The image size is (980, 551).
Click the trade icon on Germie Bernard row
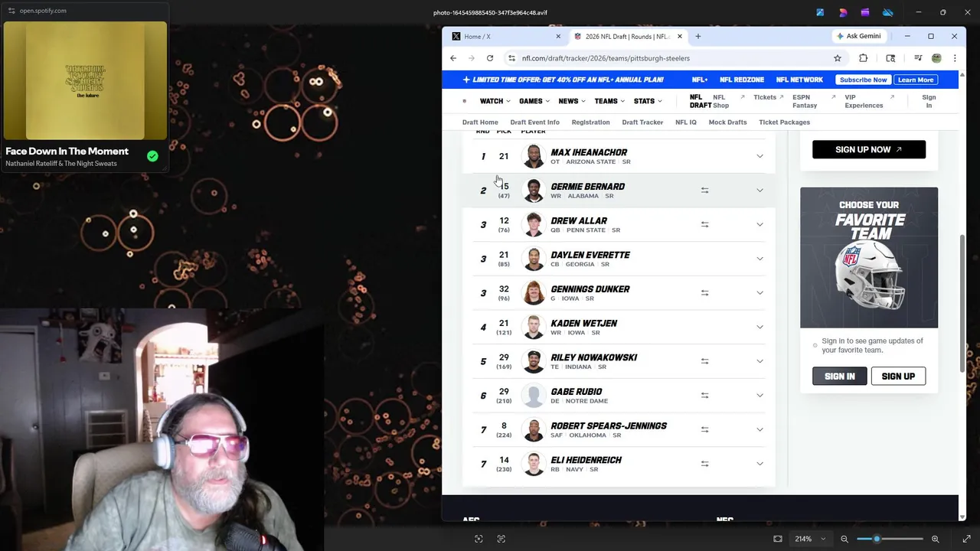(x=704, y=191)
